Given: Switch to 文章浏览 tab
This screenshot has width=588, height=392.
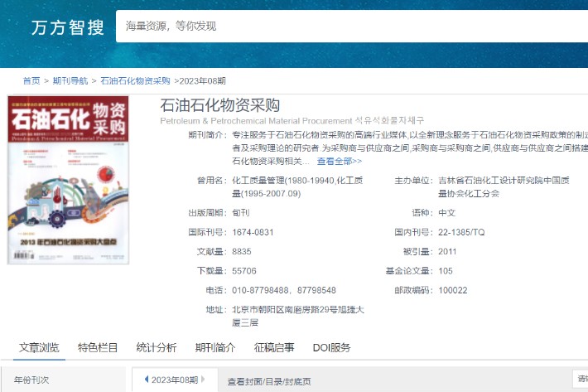Looking at the screenshot, I should [x=39, y=348].
